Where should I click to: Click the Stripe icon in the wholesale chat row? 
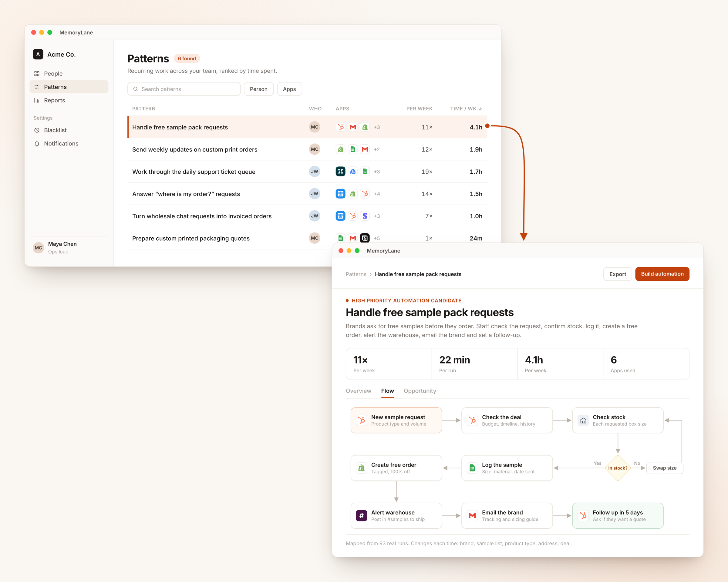click(365, 216)
